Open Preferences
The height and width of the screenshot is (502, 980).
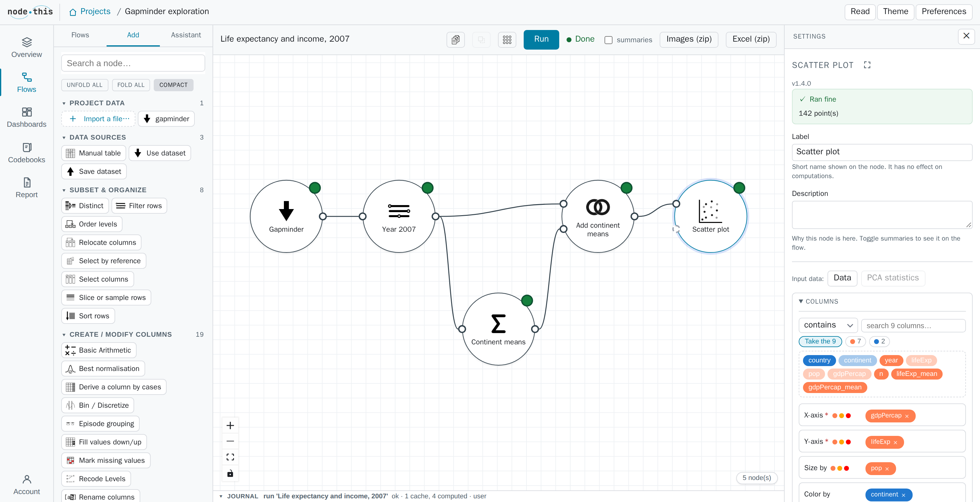944,12
